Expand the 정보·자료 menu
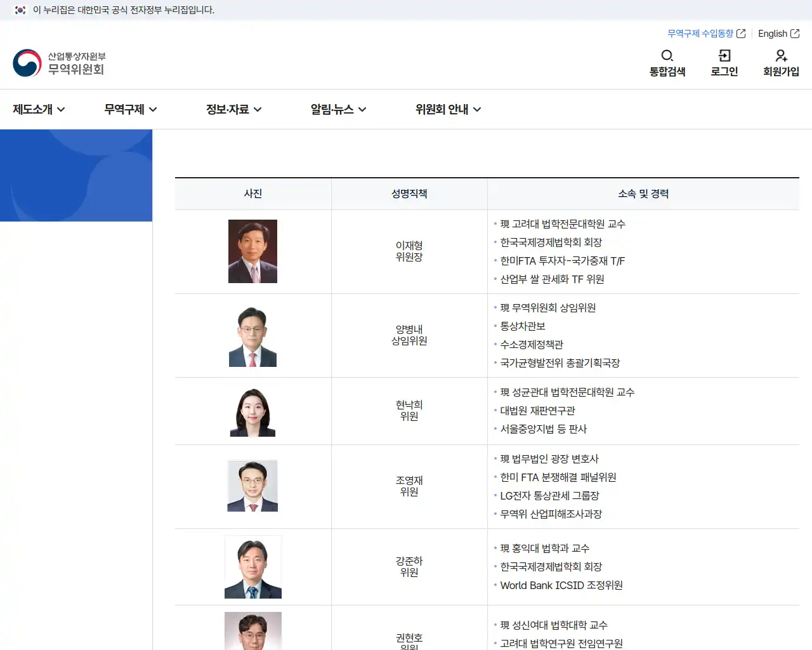This screenshot has width=812, height=650. 233,109
